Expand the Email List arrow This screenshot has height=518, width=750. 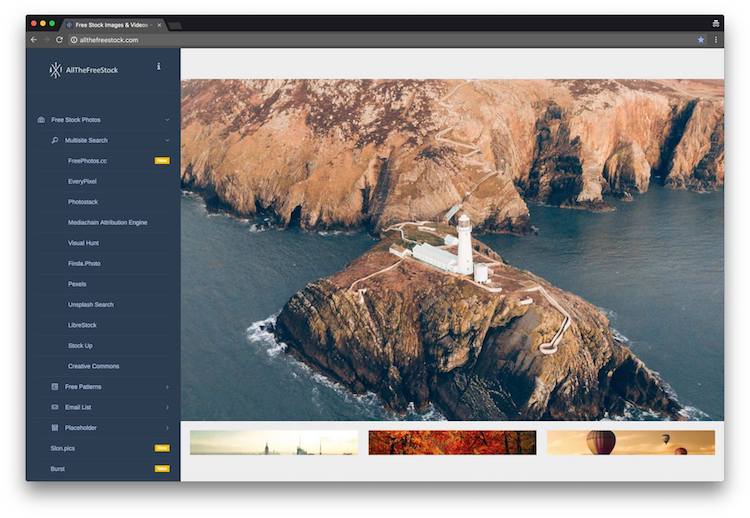pos(167,407)
